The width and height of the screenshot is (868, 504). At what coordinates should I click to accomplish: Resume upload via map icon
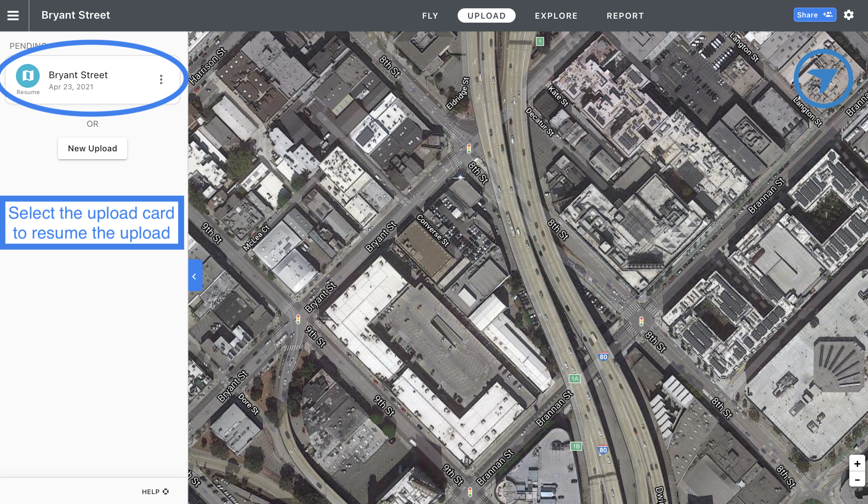point(28,75)
